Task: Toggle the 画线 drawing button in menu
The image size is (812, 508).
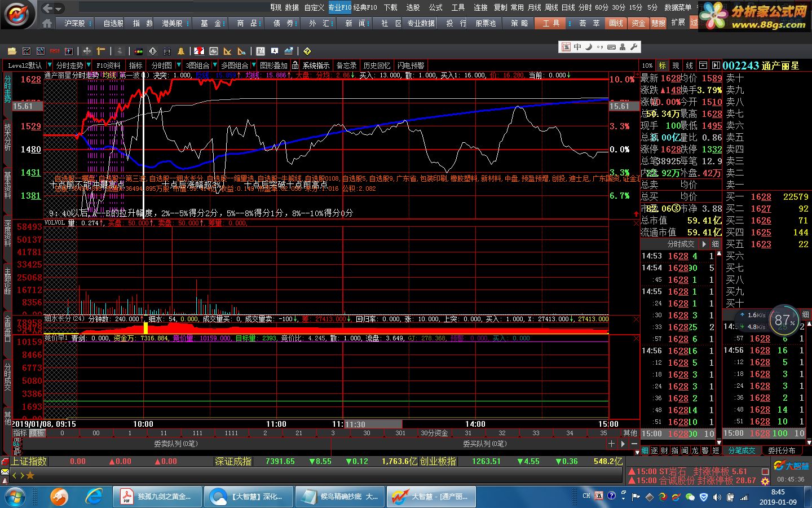Action: point(616,23)
